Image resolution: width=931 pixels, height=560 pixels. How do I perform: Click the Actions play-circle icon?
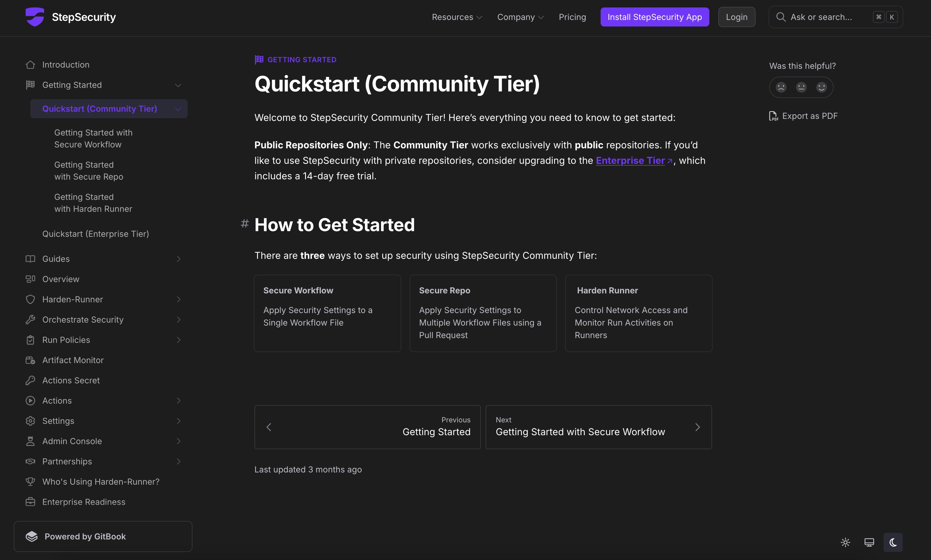(30, 401)
